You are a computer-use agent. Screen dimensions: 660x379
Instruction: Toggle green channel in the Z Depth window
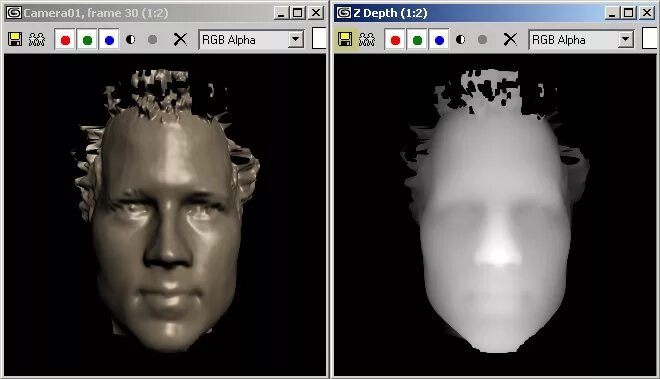click(x=417, y=40)
